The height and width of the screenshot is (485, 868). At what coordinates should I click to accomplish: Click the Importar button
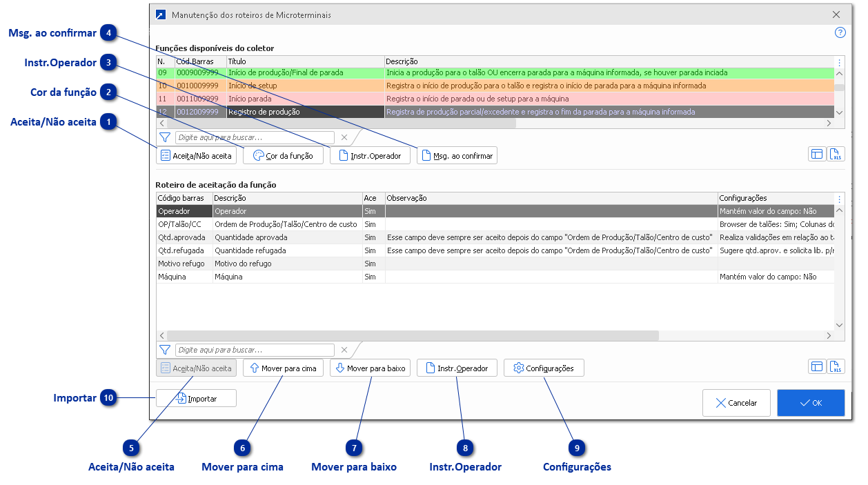click(x=196, y=398)
